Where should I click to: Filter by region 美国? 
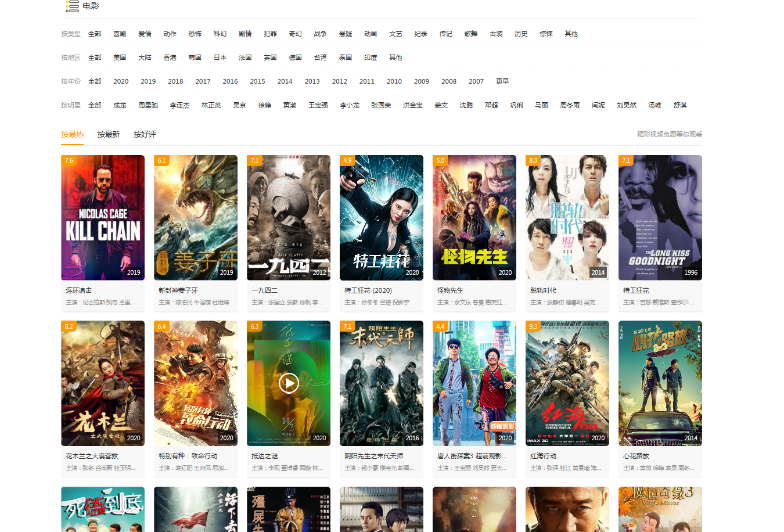pos(120,57)
